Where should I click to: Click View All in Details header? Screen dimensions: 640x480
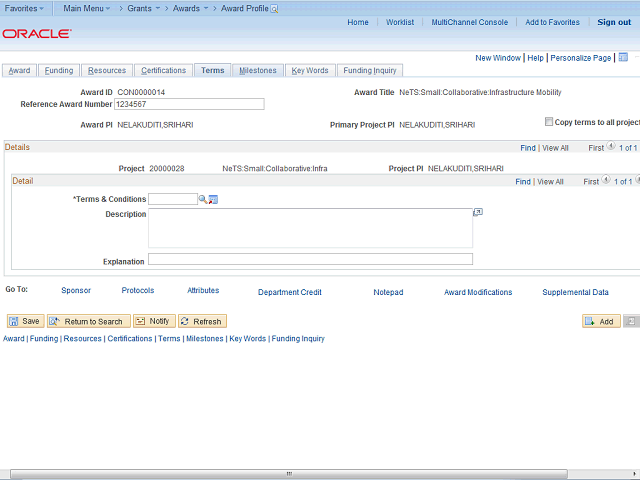pyautogui.click(x=555, y=148)
